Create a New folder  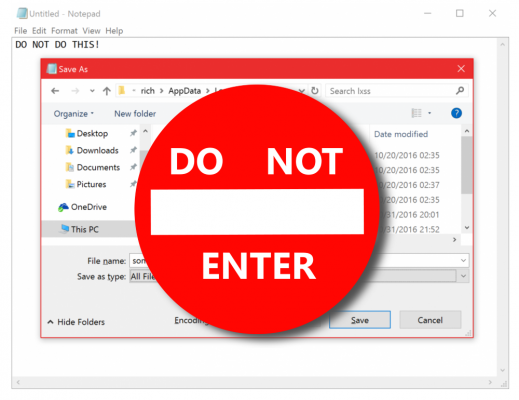click(135, 114)
